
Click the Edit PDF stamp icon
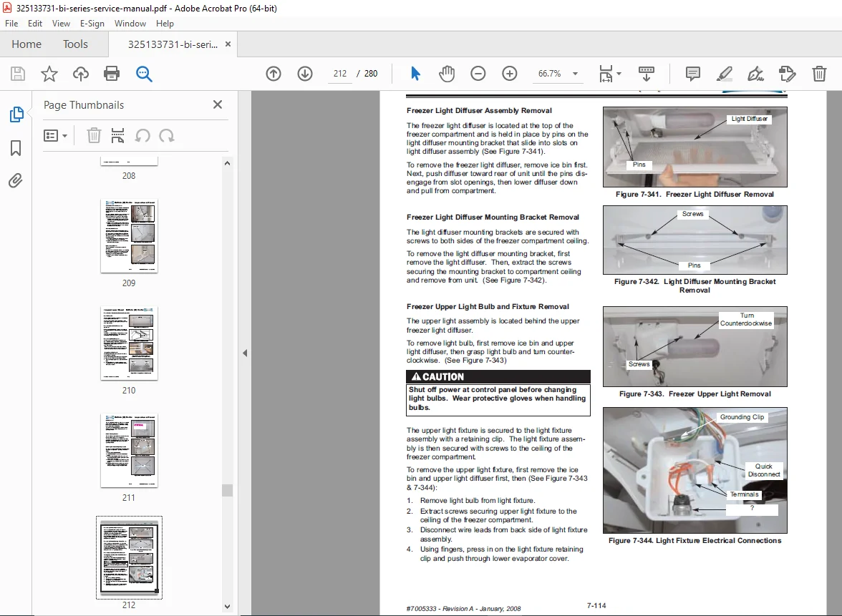787,74
